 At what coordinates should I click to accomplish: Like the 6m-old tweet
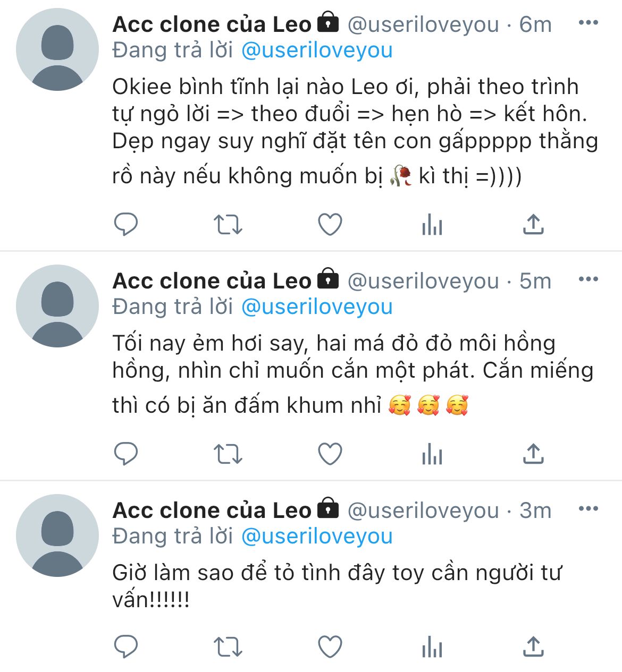point(330,224)
